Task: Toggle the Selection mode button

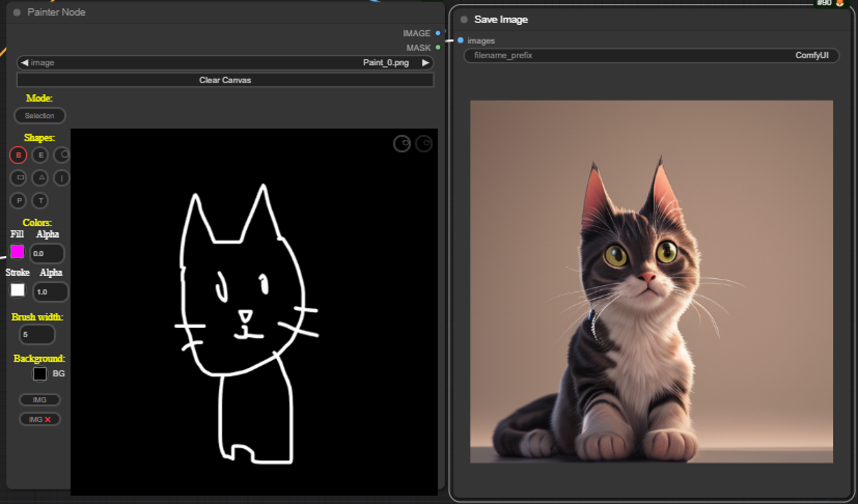Action: 40,115
